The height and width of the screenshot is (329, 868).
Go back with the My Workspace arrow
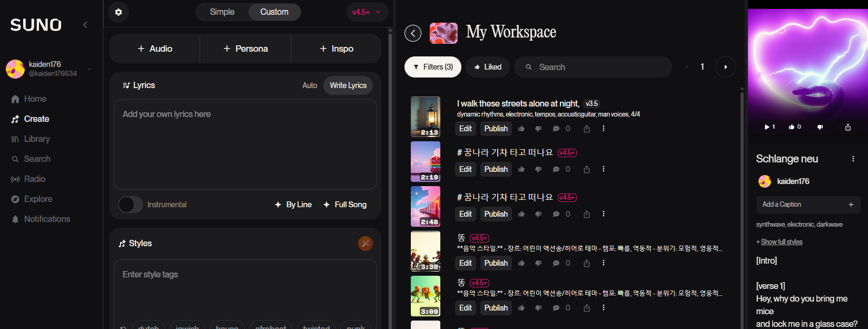[x=413, y=33]
